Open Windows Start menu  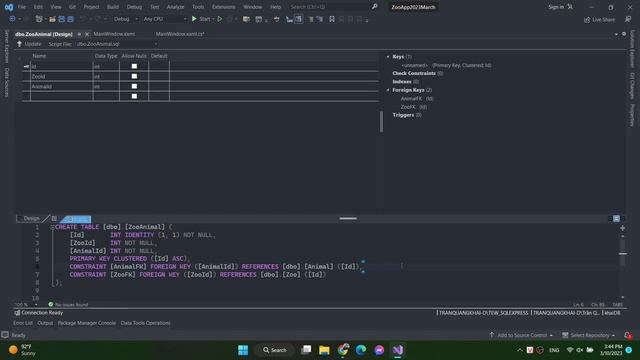coord(243,350)
